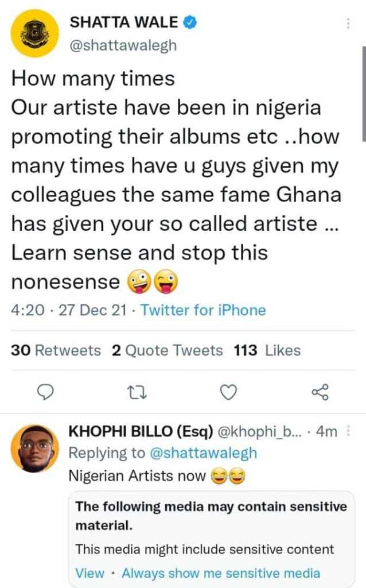Click the SHATTA WALE display name
The width and height of the screenshot is (366, 588).
point(123,23)
